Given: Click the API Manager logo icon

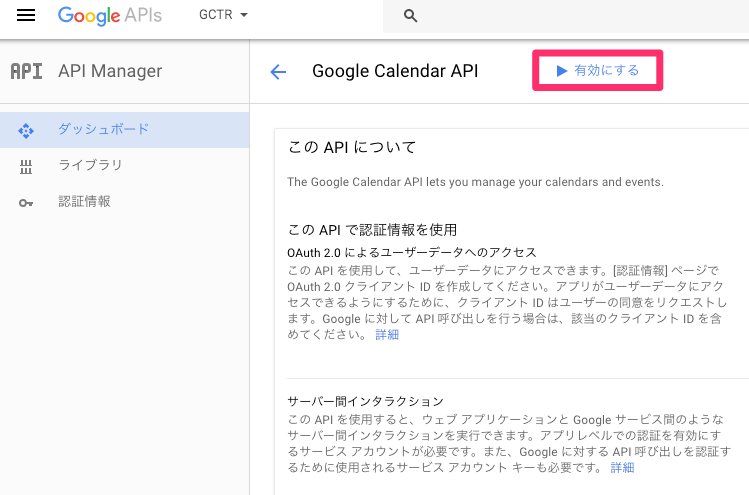Looking at the screenshot, I should [26, 71].
